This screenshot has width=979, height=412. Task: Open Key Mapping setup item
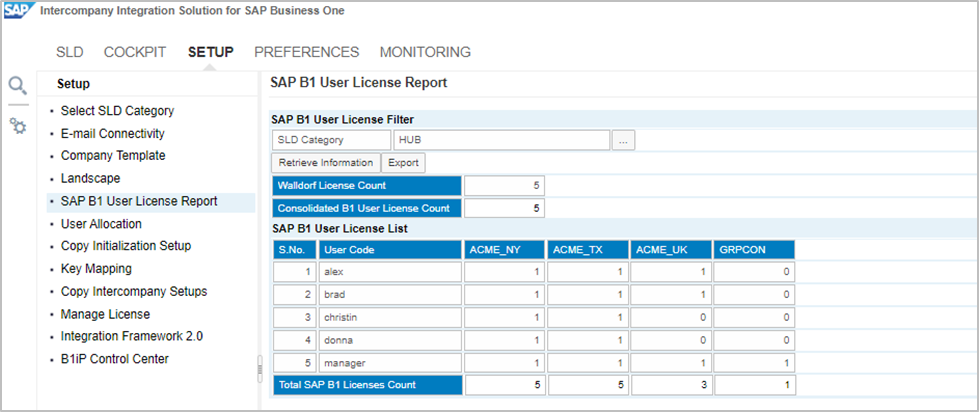coord(96,269)
